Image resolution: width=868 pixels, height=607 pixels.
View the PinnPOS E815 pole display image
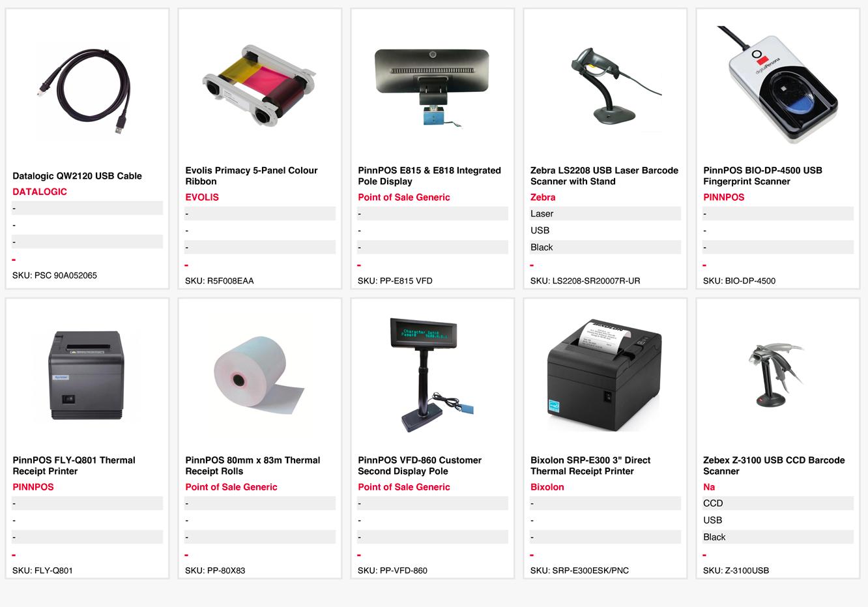pyautogui.click(x=432, y=87)
